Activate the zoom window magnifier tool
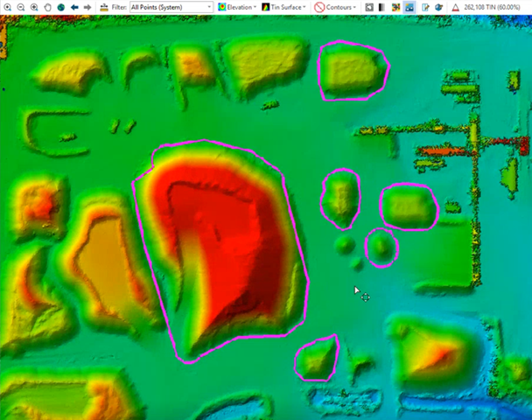Image resolution: width=532 pixels, height=420 pixels. point(34,7)
